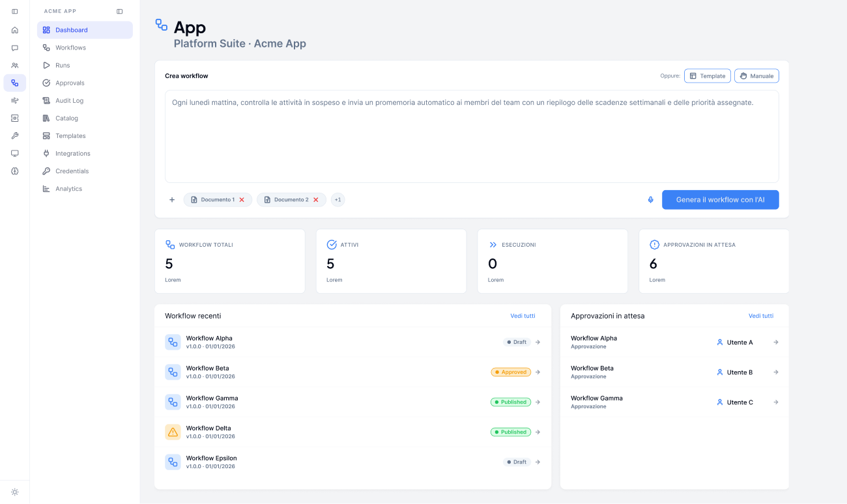The image size is (847, 504).
Task: Click the Approvazioni in attesa stat card
Action: click(714, 261)
